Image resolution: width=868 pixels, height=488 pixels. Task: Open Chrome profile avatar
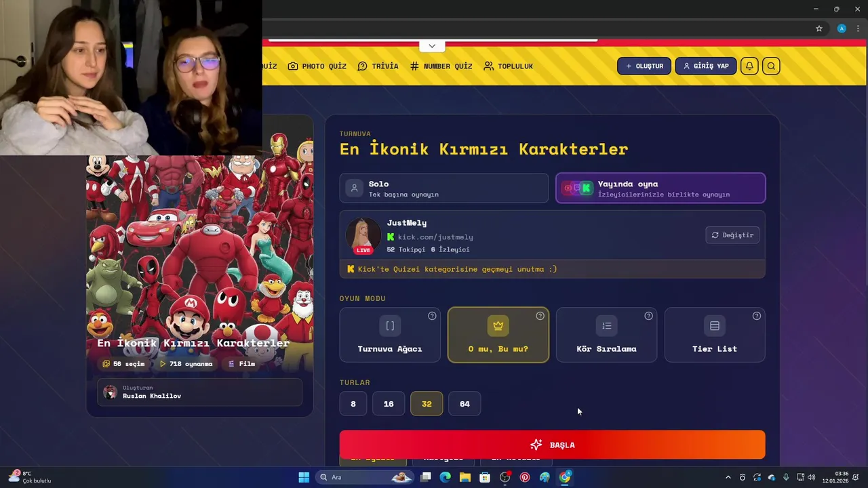[x=842, y=28]
